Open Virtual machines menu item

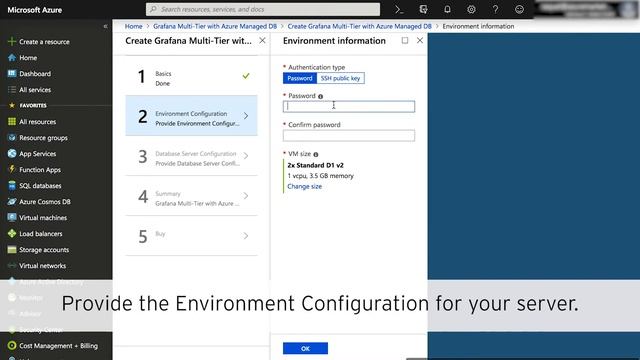pyautogui.click(x=43, y=218)
